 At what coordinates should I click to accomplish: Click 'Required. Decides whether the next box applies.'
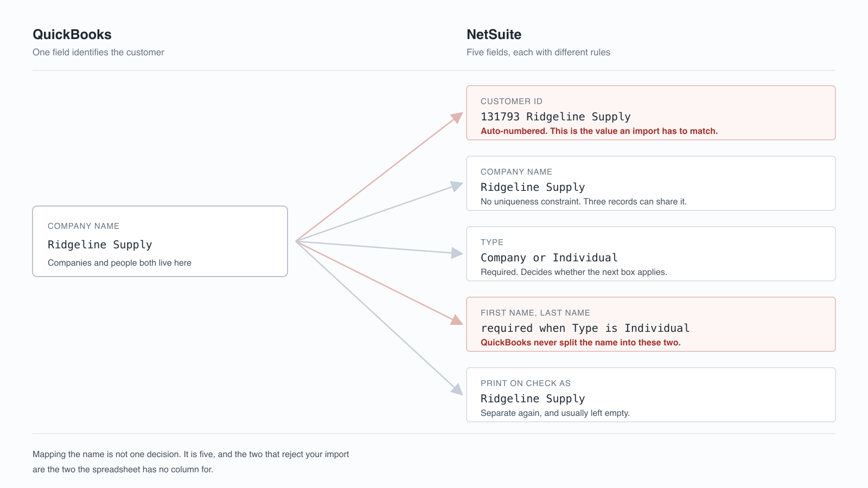tap(574, 272)
